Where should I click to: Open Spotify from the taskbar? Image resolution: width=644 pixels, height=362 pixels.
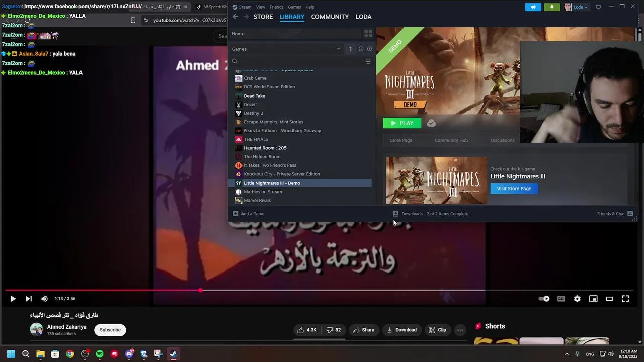100,354
